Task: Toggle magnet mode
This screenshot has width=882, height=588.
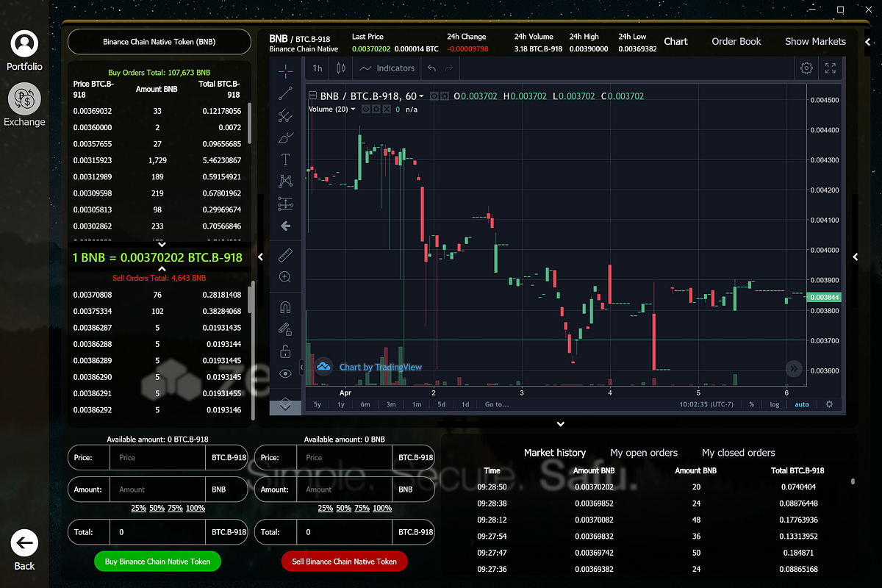Action: (x=286, y=307)
